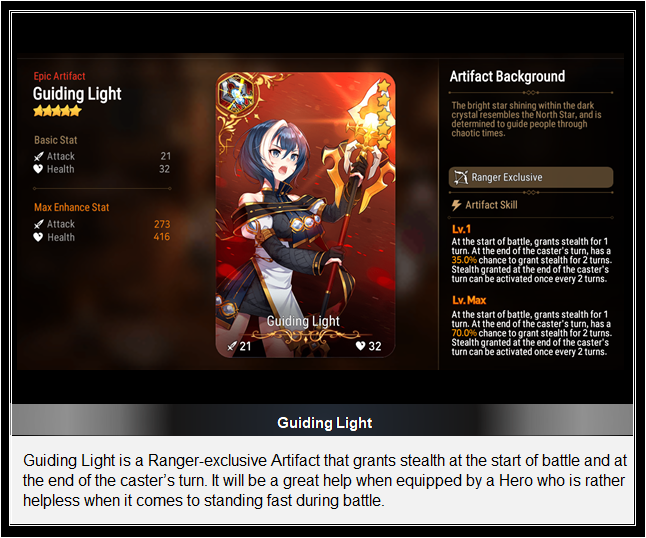Click the vertical stars on the card

click(x=384, y=115)
